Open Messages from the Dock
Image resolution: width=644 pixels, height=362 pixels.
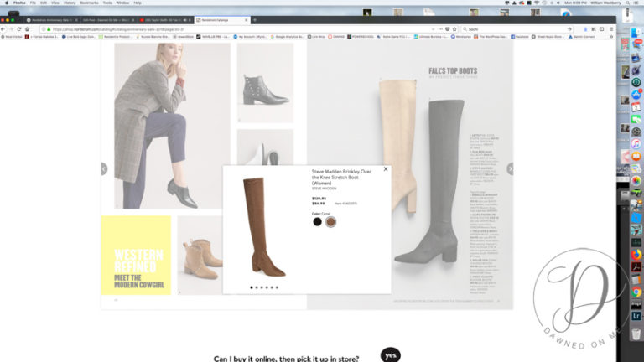point(636,119)
